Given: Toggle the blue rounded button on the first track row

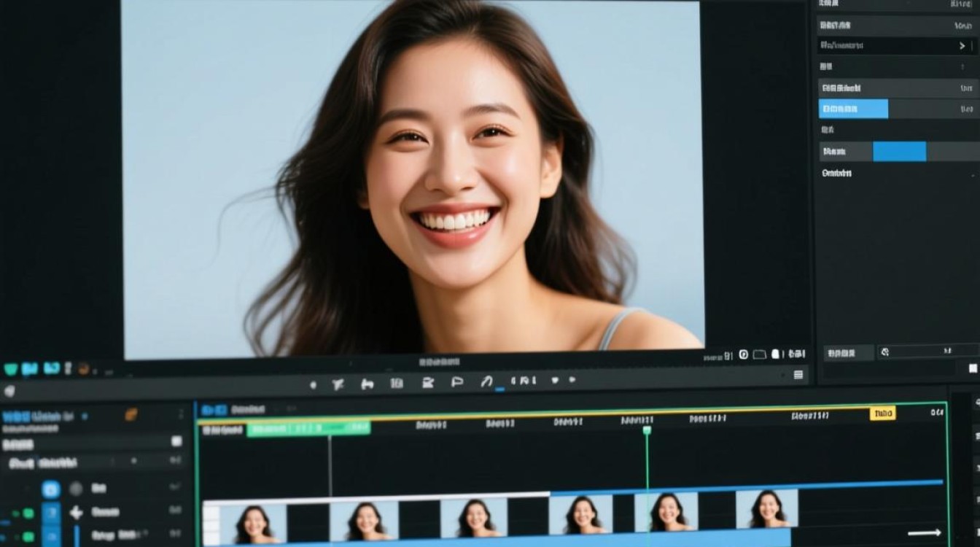Looking at the screenshot, I should (x=50, y=489).
